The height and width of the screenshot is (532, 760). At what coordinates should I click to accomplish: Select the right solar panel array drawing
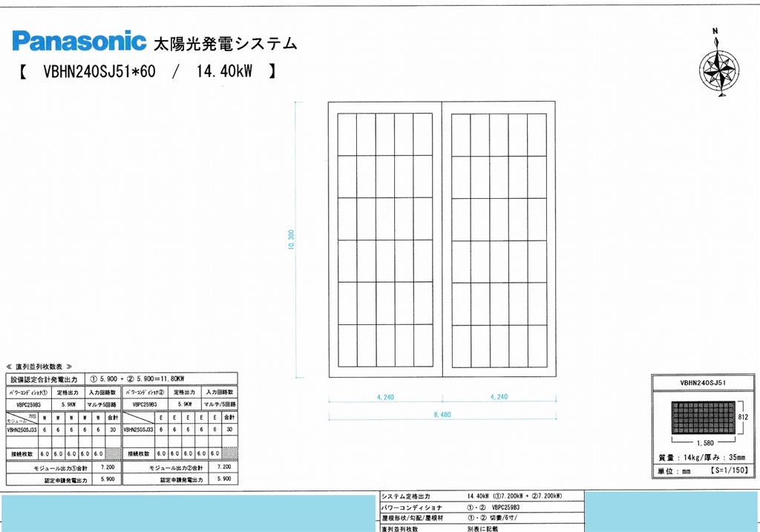(x=499, y=240)
